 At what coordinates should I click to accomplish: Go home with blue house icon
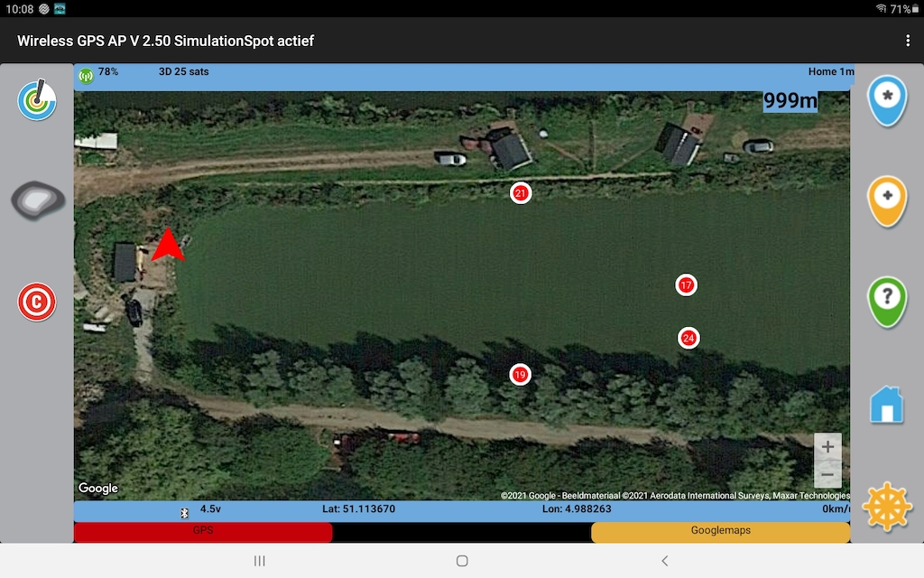[x=887, y=405]
